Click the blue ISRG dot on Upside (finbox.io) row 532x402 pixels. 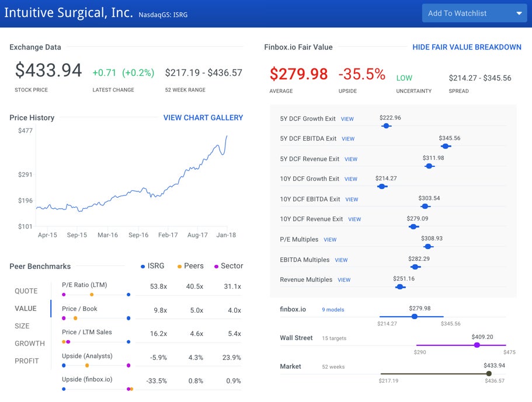coord(64,389)
